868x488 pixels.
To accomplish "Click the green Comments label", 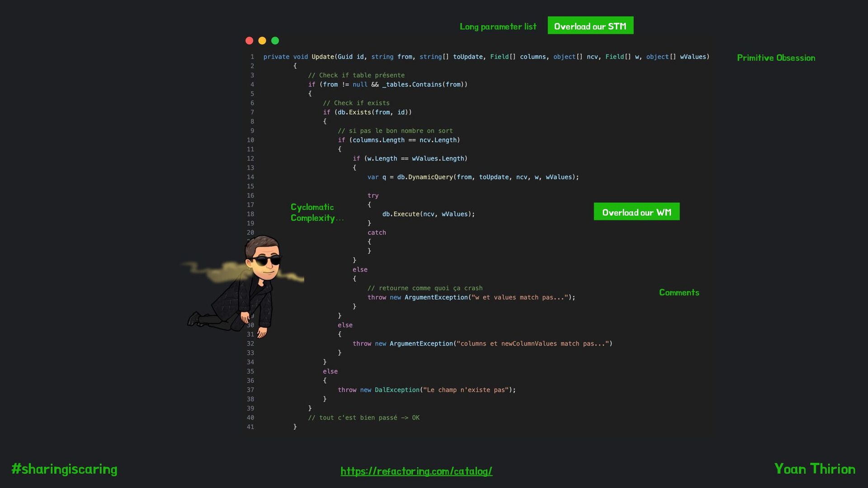I will pos(679,292).
